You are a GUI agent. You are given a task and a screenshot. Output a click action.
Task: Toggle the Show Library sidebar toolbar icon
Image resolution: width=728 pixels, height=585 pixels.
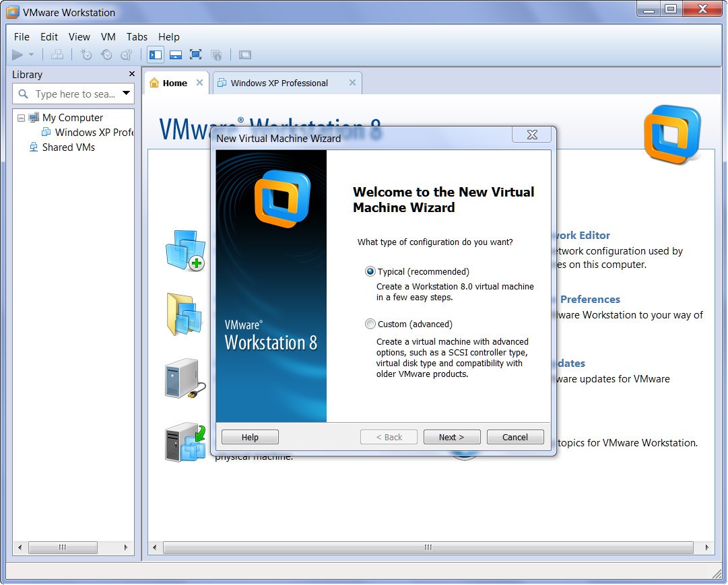click(156, 55)
